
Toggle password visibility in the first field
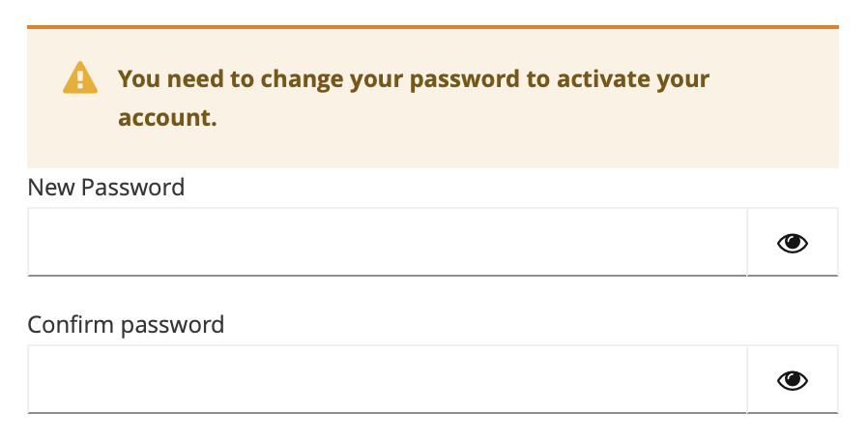(792, 243)
